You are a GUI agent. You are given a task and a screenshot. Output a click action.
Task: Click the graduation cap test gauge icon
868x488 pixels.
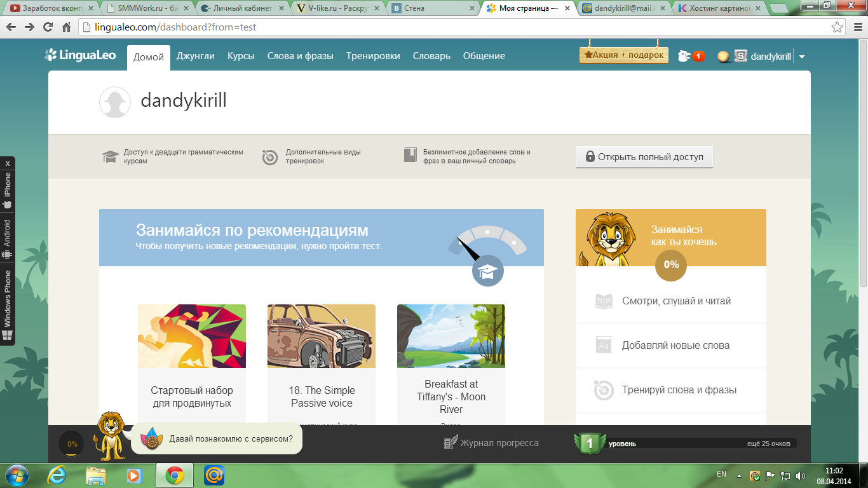(487, 271)
